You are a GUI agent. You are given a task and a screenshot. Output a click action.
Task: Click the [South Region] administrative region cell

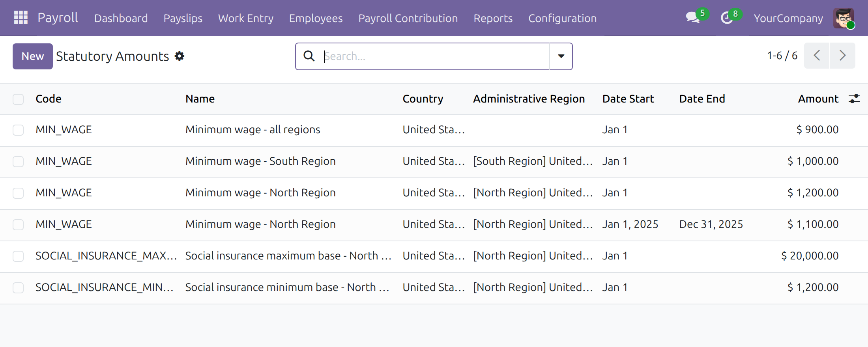point(533,161)
